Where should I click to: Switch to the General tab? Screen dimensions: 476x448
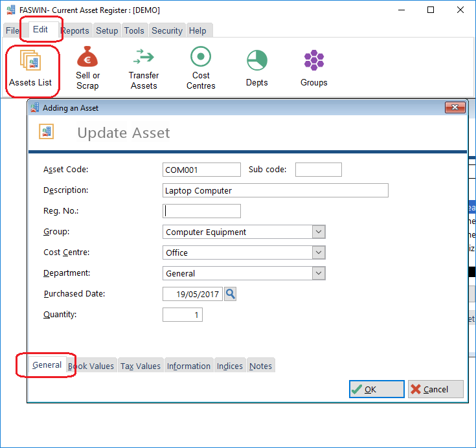pyautogui.click(x=47, y=365)
